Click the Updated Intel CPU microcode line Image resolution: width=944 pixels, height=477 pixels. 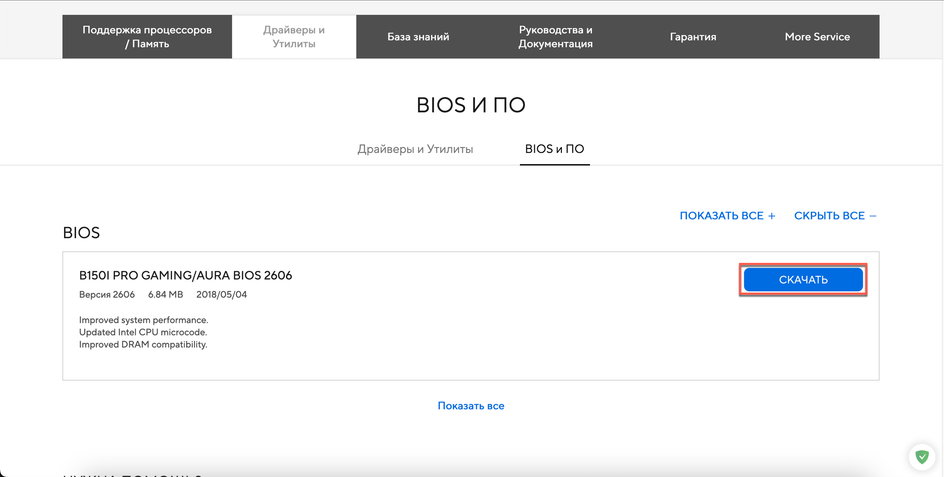pyautogui.click(x=143, y=332)
